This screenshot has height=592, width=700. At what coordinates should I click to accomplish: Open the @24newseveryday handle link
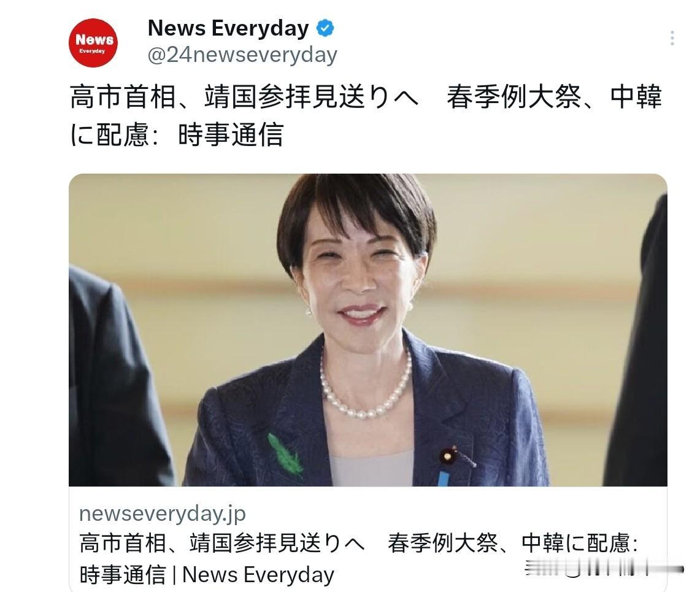(242, 55)
